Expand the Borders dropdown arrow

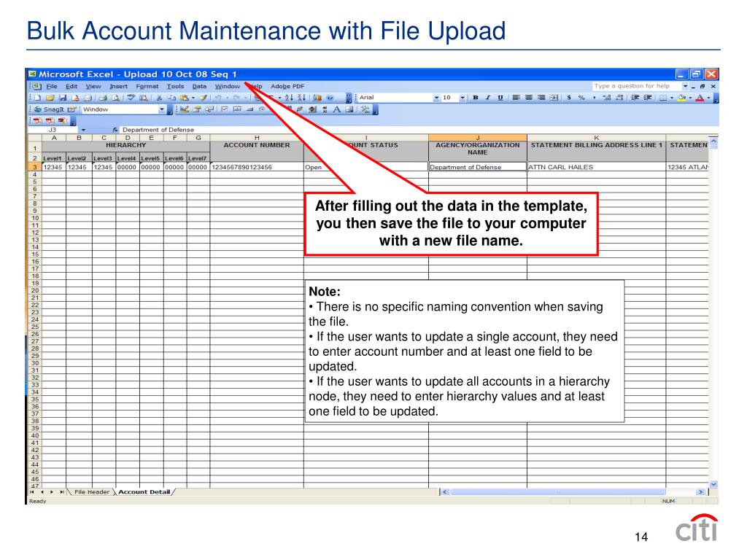pyautogui.click(x=672, y=98)
